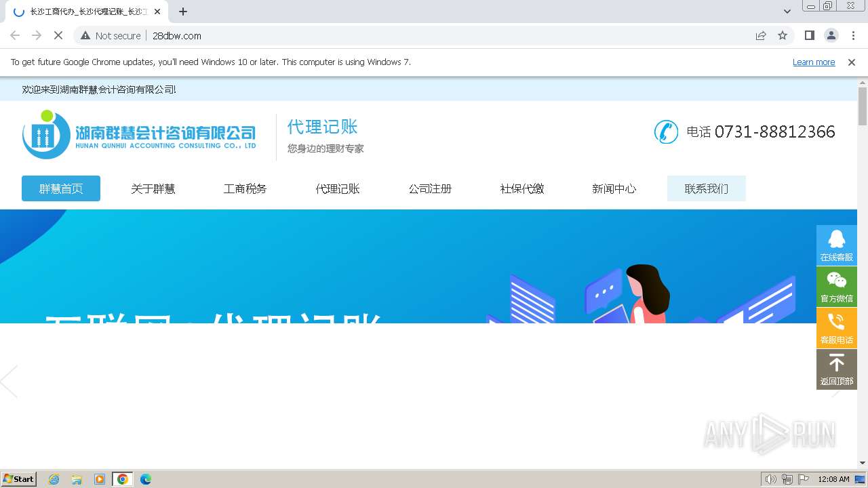Viewport: 868px width, 488px height.
Task: Go to 群慧首页 home menu
Action: pos(61,188)
